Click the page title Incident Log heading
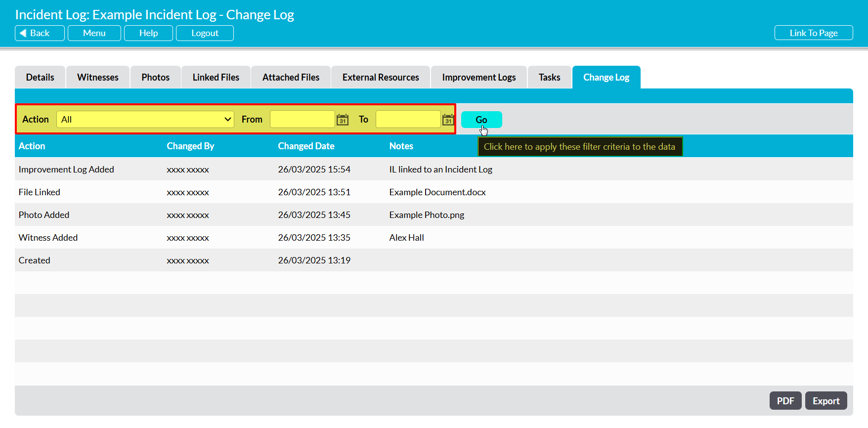Viewport: 868px width, 428px height. 155,15
